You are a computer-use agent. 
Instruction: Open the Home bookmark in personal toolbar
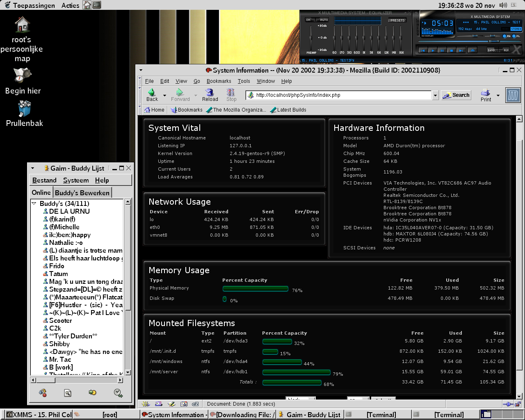[154, 110]
